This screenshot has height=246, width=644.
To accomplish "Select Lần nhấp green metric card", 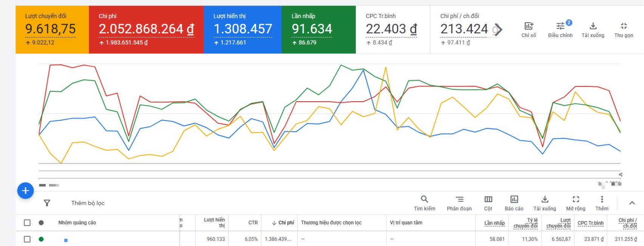I will click(318, 29).
